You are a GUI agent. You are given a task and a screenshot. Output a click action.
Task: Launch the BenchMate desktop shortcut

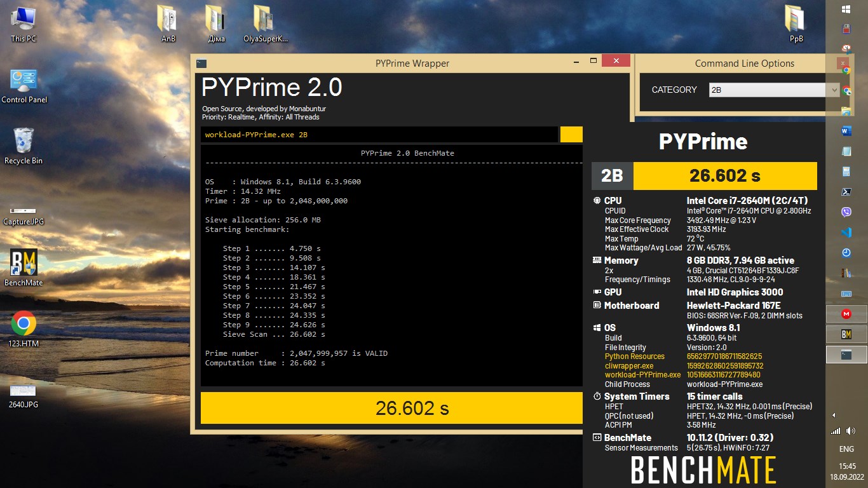(24, 268)
